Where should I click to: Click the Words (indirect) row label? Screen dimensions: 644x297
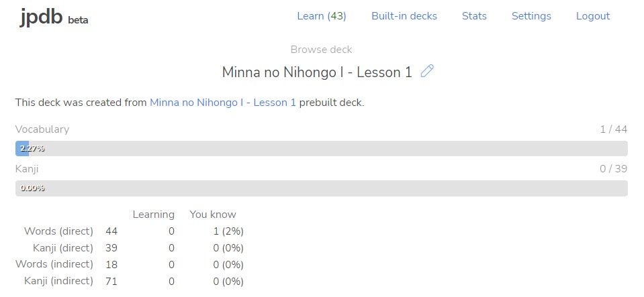[x=54, y=265]
